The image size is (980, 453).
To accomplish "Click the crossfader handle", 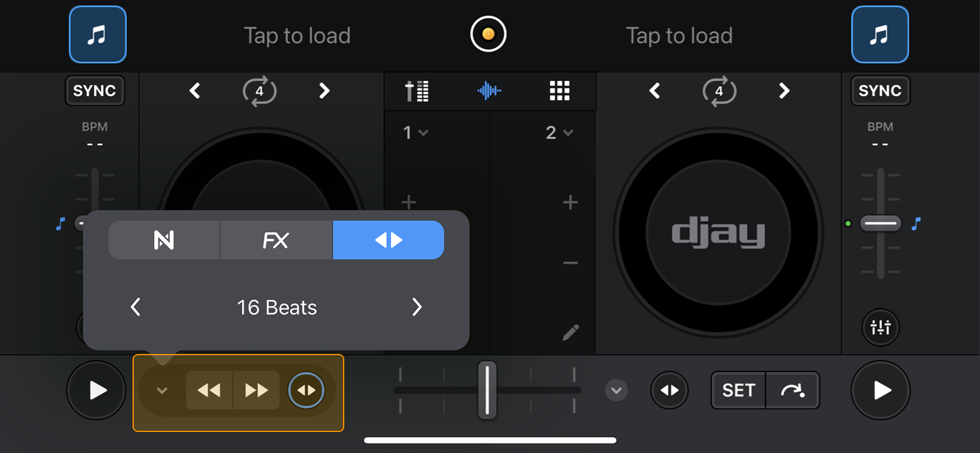I will 487,391.
